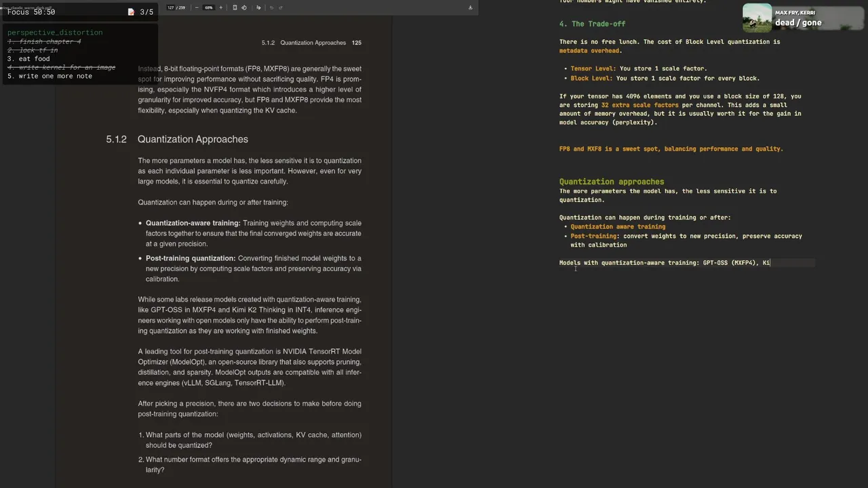Screen dimensions: 868x488
Task: Click the Focus 50:50 timer
Action: [x=31, y=12]
